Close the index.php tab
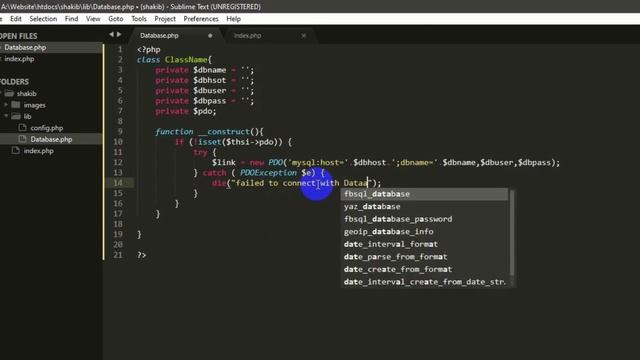640x360 pixels. coord(304,36)
